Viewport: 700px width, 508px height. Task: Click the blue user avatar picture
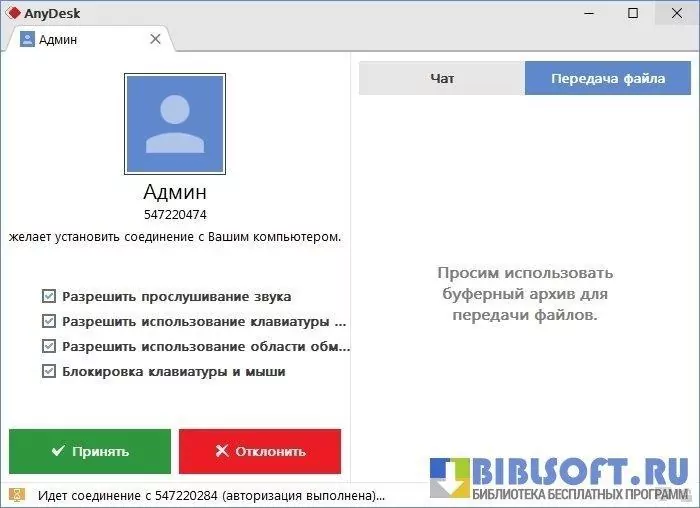(x=175, y=123)
